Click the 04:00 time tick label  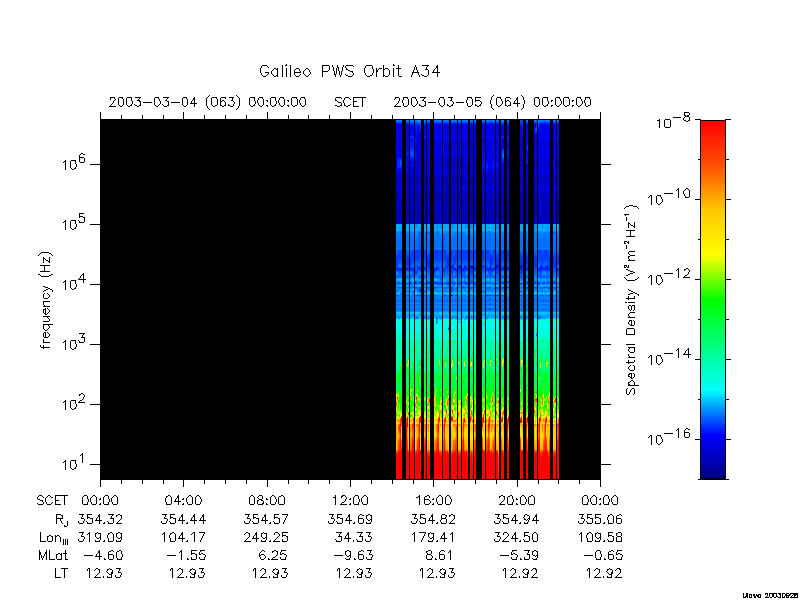tap(183, 500)
